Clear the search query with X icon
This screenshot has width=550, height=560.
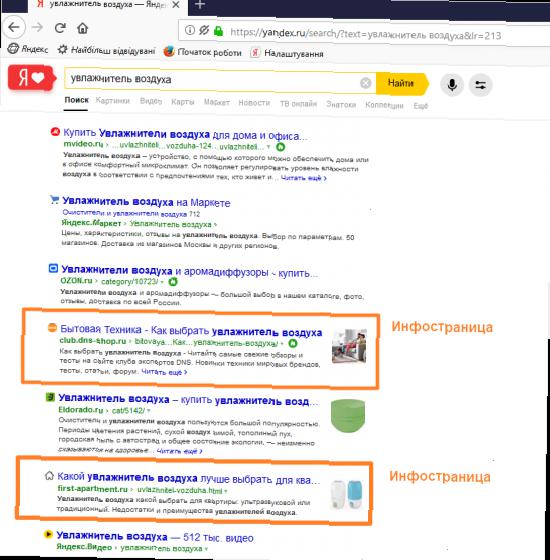[365, 83]
